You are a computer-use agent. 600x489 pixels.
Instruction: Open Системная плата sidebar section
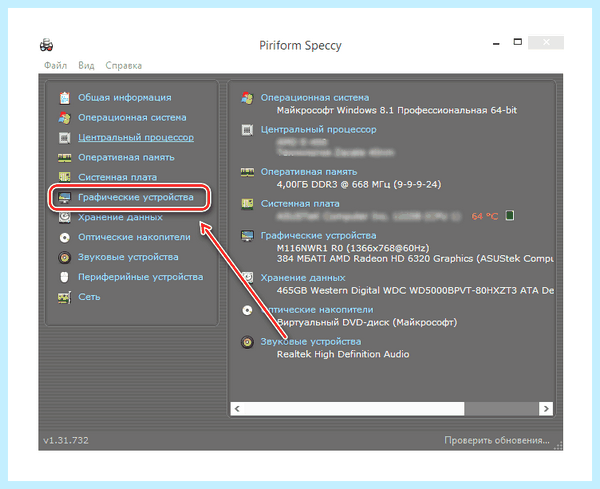117,177
